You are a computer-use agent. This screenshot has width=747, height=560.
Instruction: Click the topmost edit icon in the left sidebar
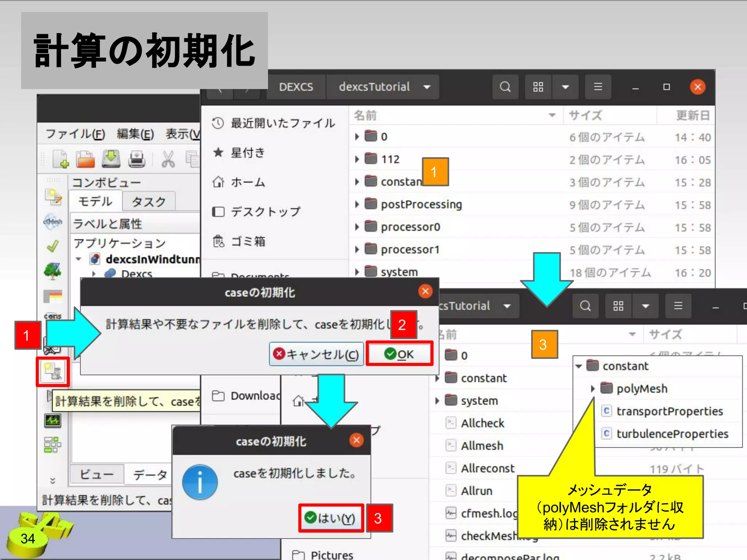[x=53, y=197]
